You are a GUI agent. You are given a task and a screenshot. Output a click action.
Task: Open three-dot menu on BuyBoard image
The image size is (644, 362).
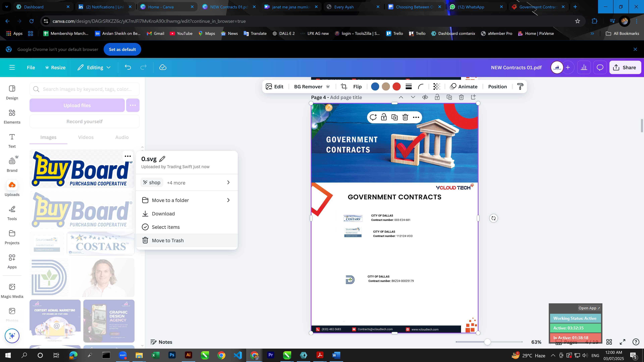tap(128, 156)
